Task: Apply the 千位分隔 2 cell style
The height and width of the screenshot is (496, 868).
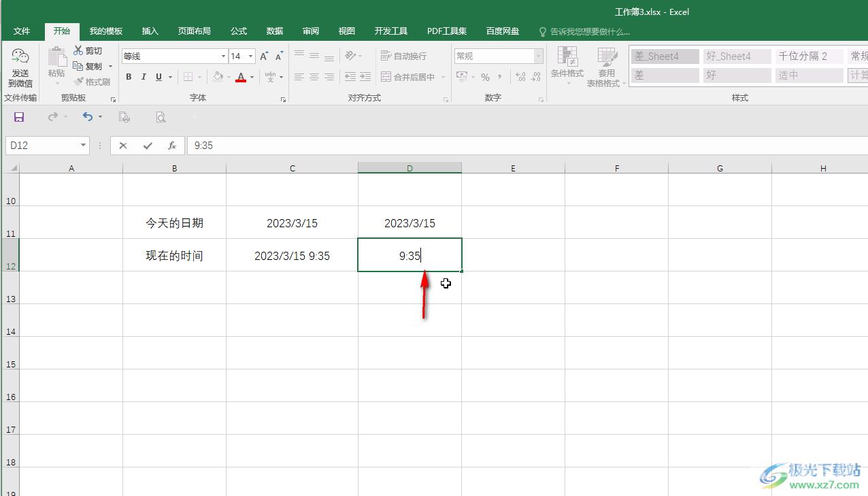Action: (809, 56)
